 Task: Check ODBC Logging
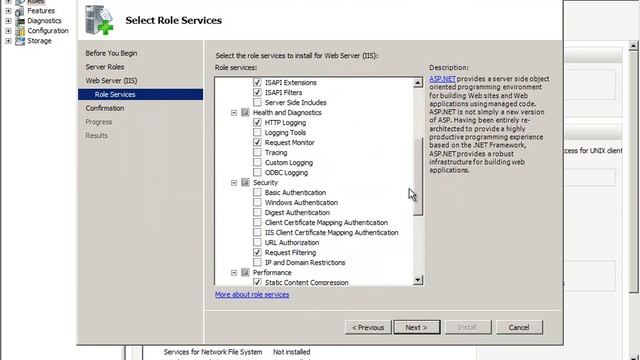(257, 173)
